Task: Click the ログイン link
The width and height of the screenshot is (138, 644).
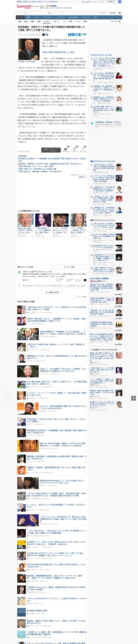Action: pos(42,8)
